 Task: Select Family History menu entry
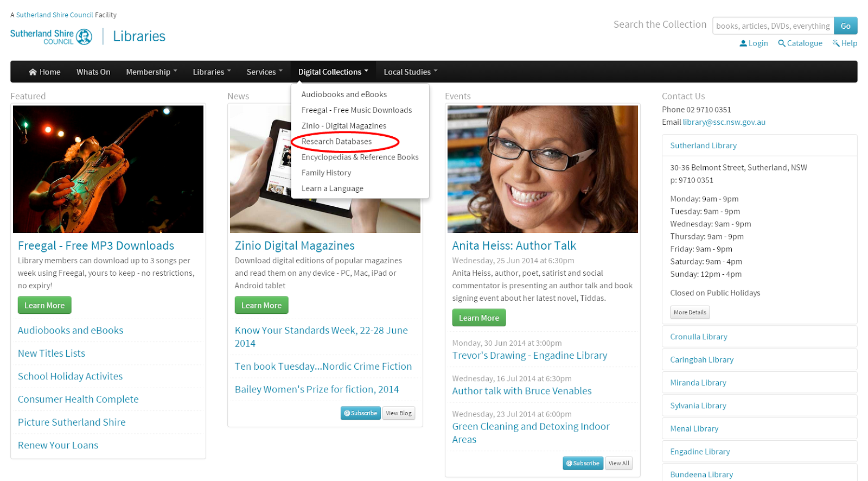point(326,173)
